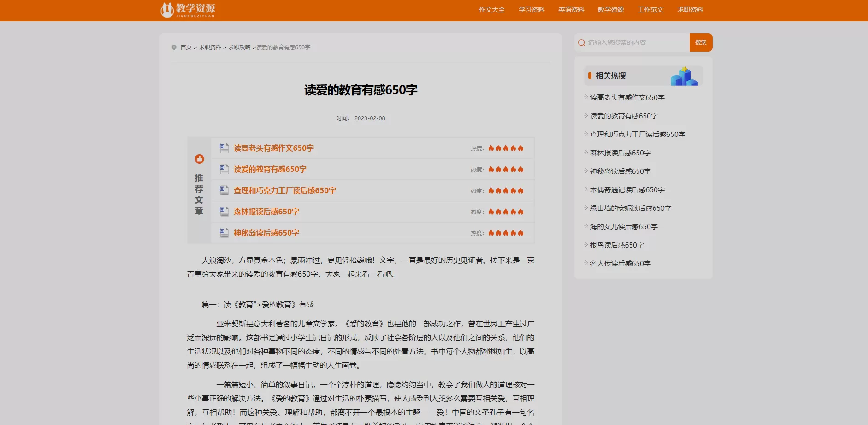Click the search input field

click(632, 42)
